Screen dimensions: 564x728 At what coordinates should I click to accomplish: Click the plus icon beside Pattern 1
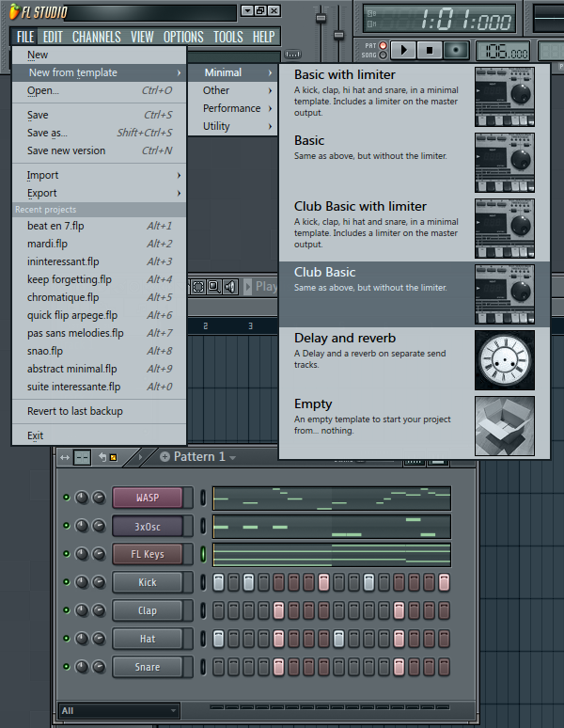(165, 457)
